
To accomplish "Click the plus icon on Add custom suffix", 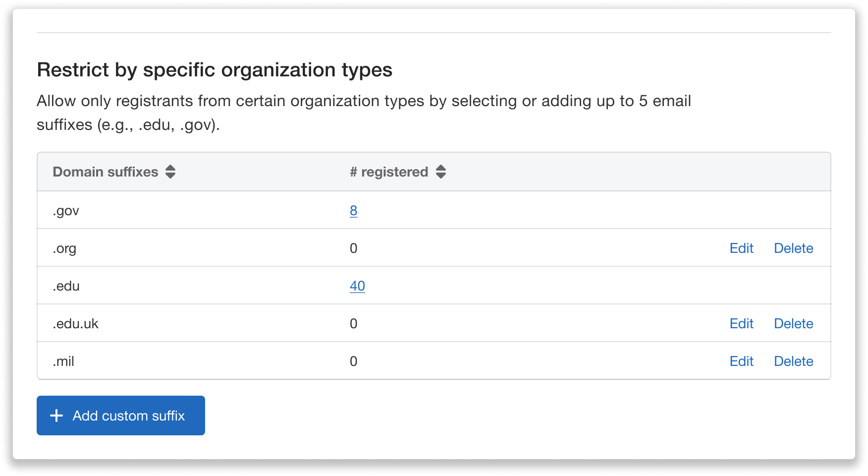I will (56, 416).
